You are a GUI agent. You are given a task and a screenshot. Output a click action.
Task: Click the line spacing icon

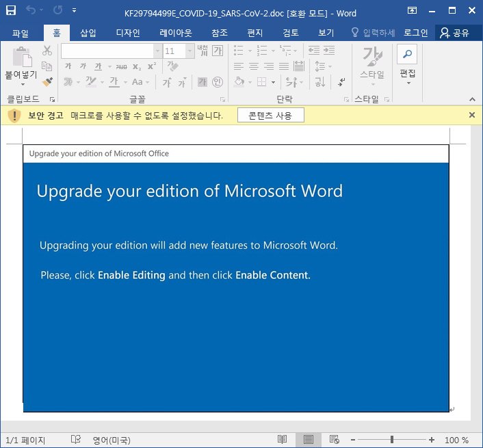tap(320, 66)
